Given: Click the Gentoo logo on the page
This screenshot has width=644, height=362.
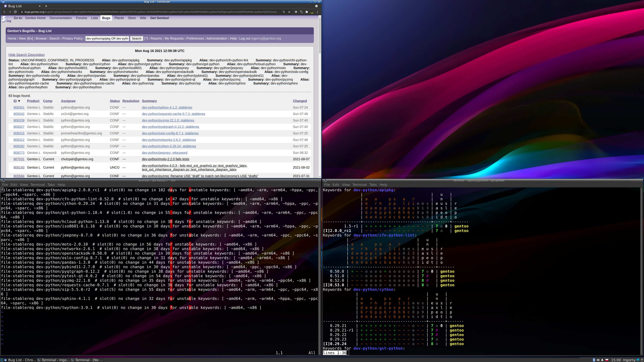Looking at the screenshot, I should [x=6, y=19].
